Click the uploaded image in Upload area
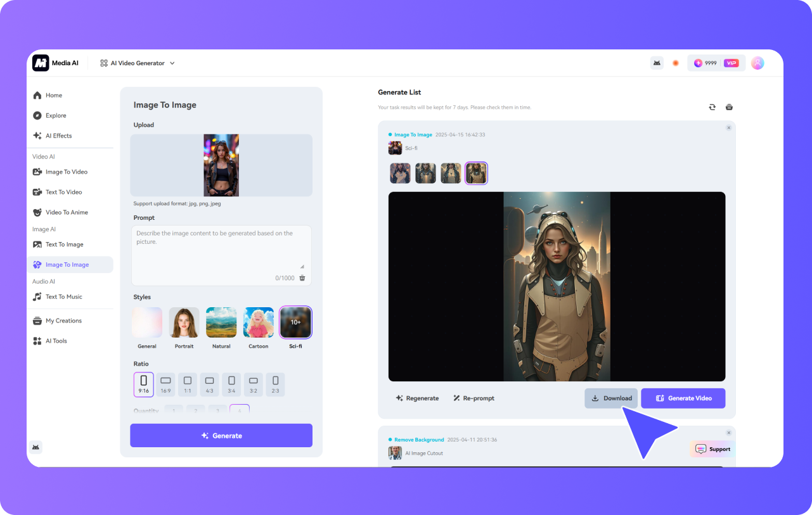The width and height of the screenshot is (812, 515). [x=221, y=165]
